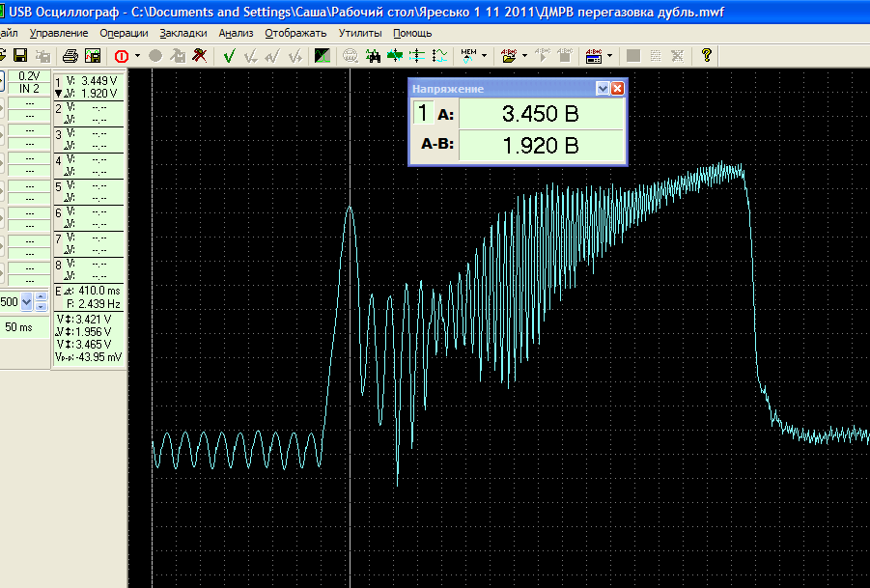Screen dimensions: 870x588
Task: Click the save-waveform-image icon beside the printer
Action: pyautogui.click(x=93, y=55)
